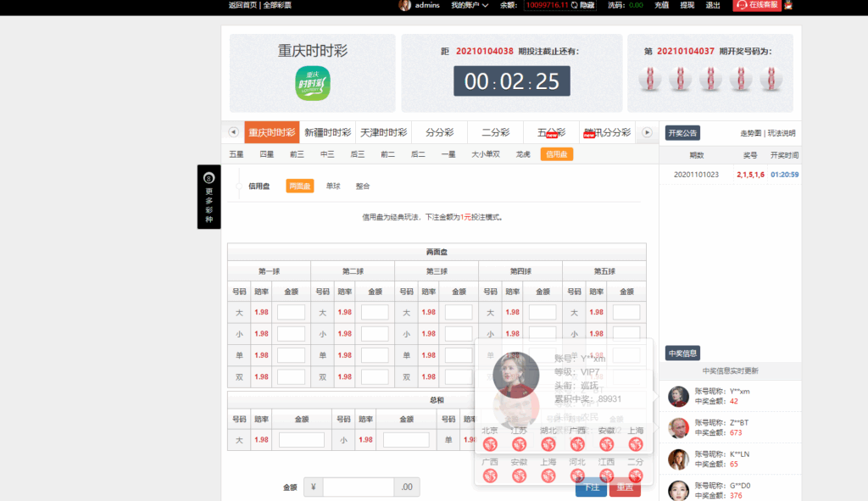
Task: Click the balance refresh icon
Action: tap(575, 5)
